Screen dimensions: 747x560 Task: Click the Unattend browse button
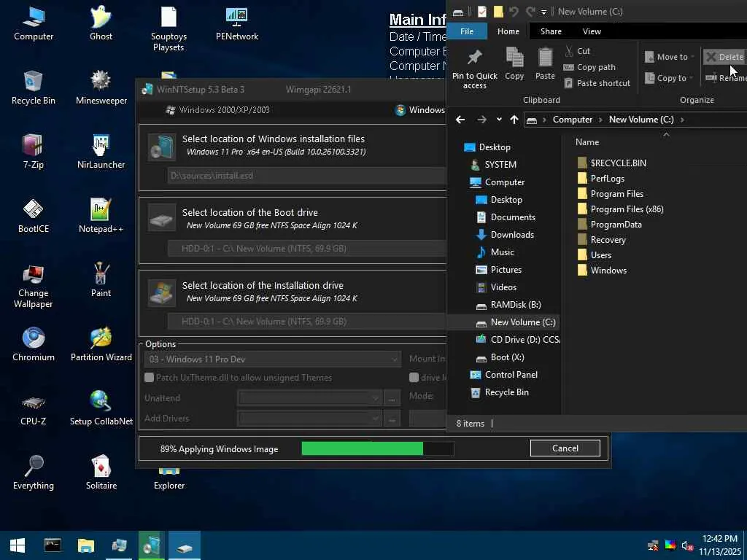pos(392,398)
